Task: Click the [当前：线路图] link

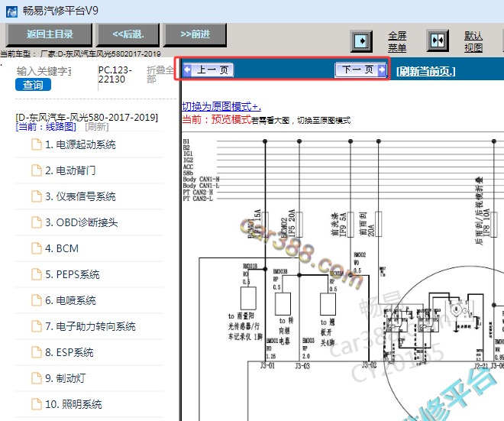Action: coord(46,127)
